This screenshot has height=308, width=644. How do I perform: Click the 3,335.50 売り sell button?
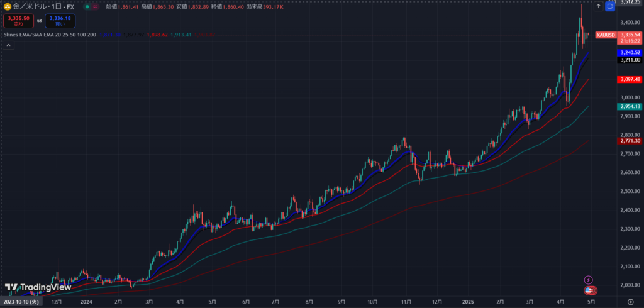coord(18,21)
